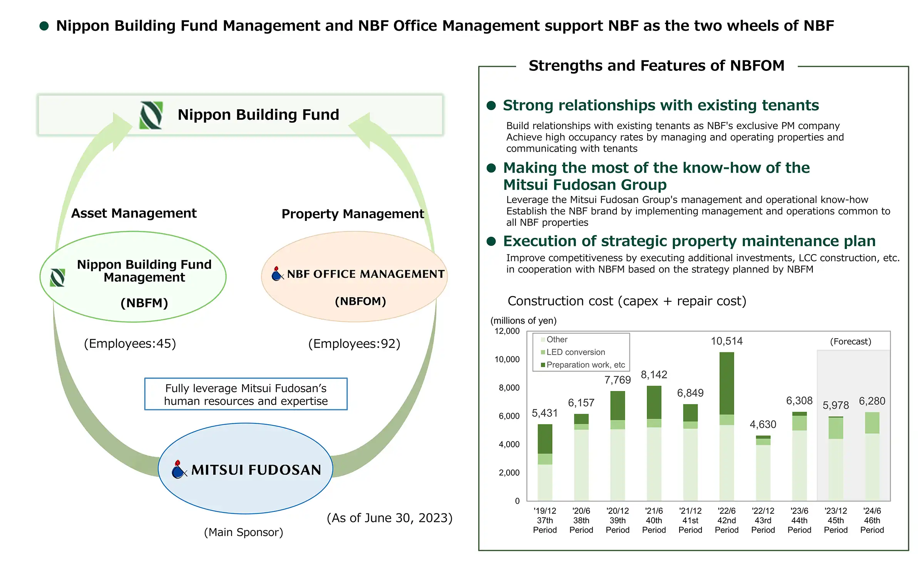The width and height of the screenshot is (924, 575).
Task: Click the 8,000 y-axis tick label
Action: click(509, 388)
